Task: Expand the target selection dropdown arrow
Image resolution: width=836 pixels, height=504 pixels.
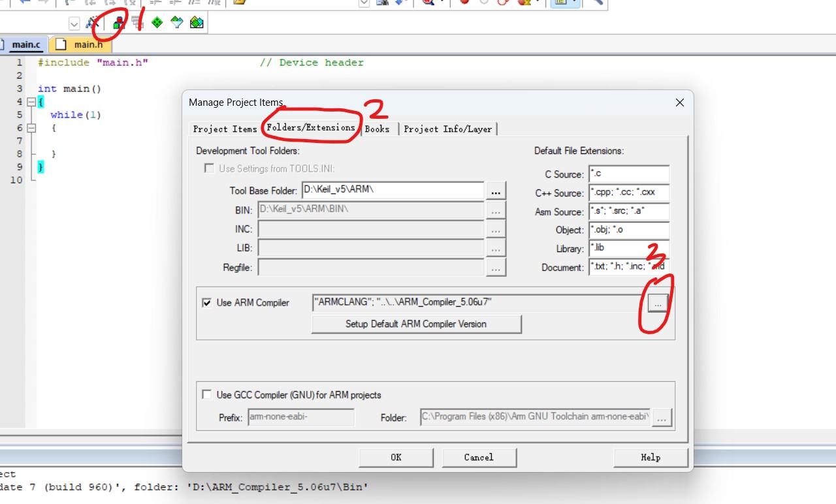Action: click(x=74, y=24)
